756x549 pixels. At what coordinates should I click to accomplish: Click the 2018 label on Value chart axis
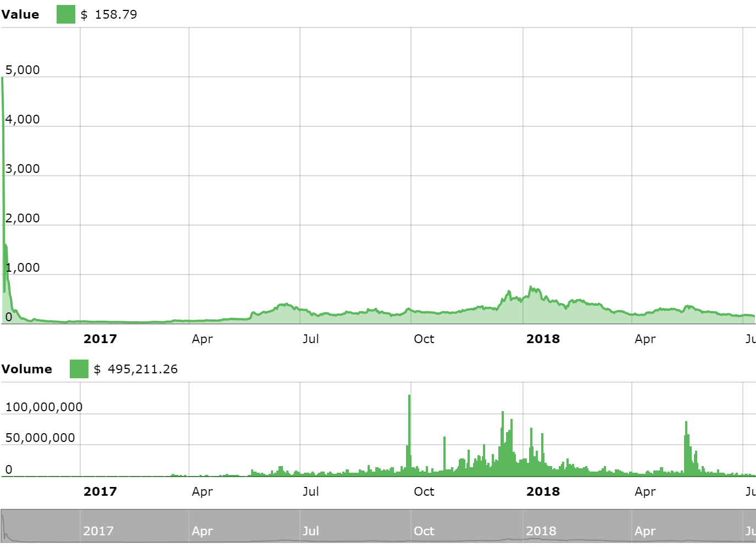543,339
